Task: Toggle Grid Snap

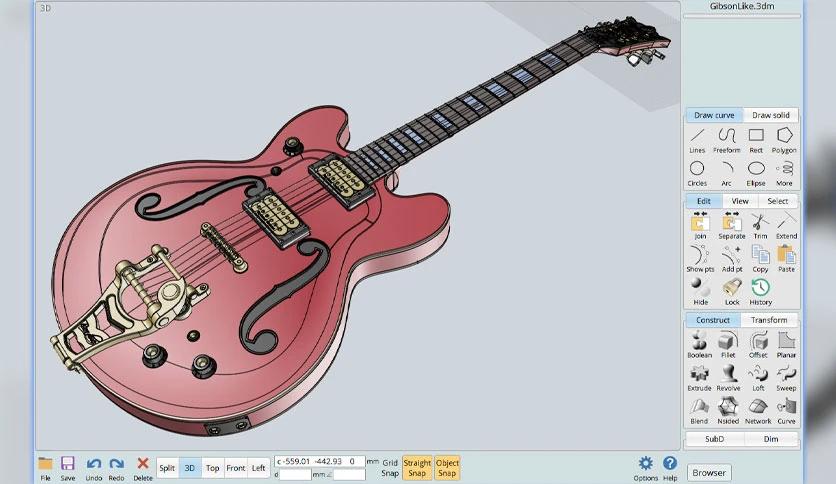Action: 390,468
